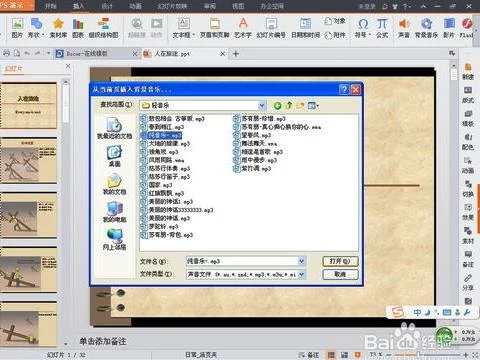The width and height of the screenshot is (480, 360).
Task: Switch to the 设计 ribbon tab
Action: 107,6
